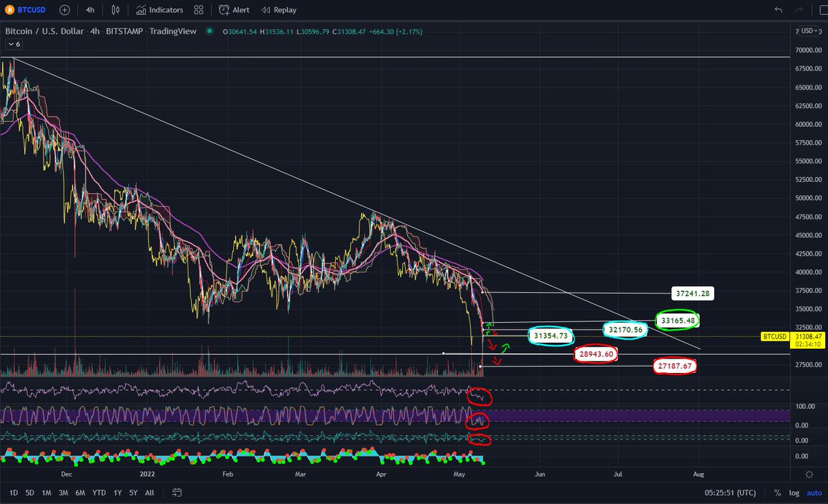Screen dimensions: 828x504
Task: Click the chart title Bitcoin / U.S. Dollar
Action: pos(43,31)
